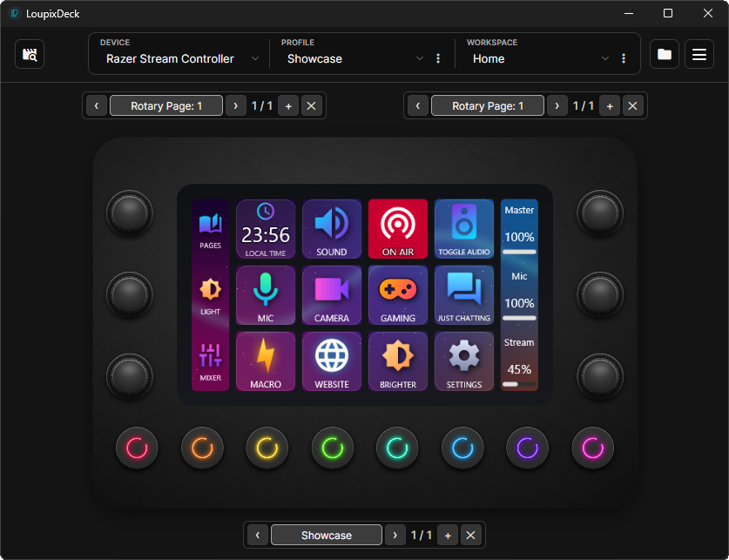The width and height of the screenshot is (729, 560).
Task: Open the GAMING controller tile
Action: tap(398, 295)
